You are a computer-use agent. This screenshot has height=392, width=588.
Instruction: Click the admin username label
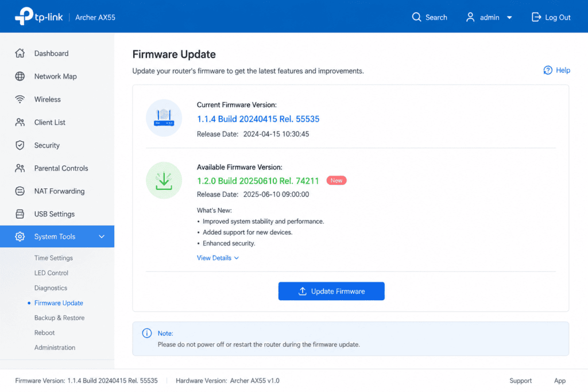tap(489, 18)
